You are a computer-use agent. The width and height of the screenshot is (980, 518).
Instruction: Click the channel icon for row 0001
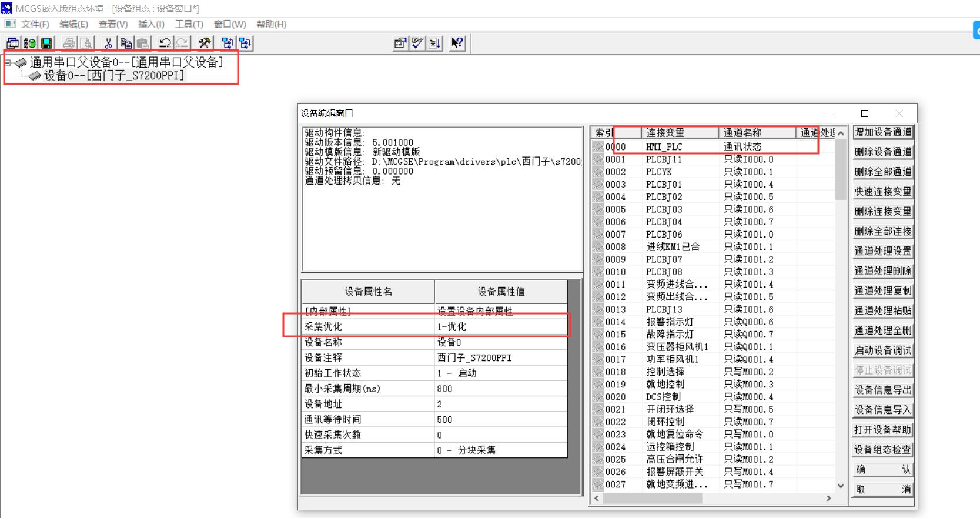598,159
